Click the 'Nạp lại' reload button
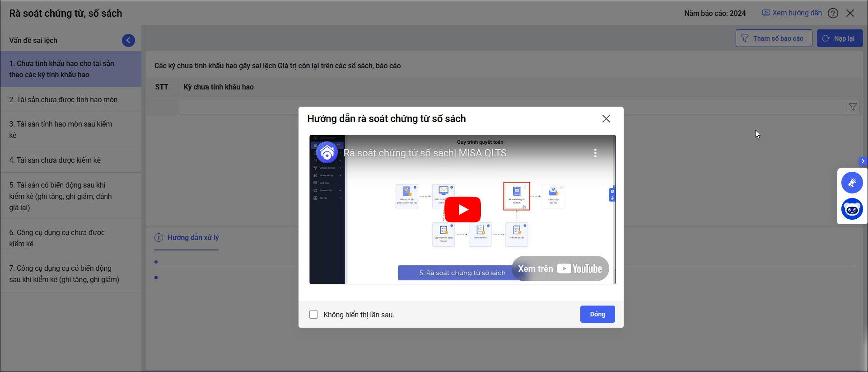 point(840,38)
